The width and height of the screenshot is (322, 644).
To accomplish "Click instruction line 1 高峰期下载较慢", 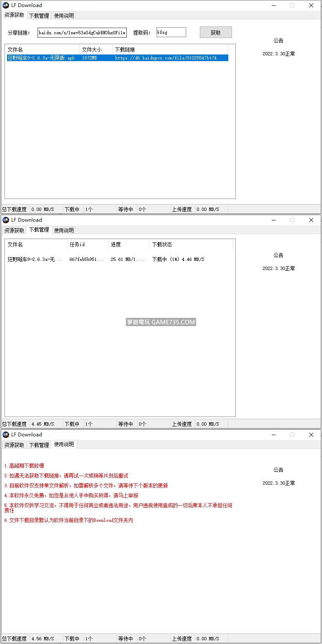I will 24,466.
